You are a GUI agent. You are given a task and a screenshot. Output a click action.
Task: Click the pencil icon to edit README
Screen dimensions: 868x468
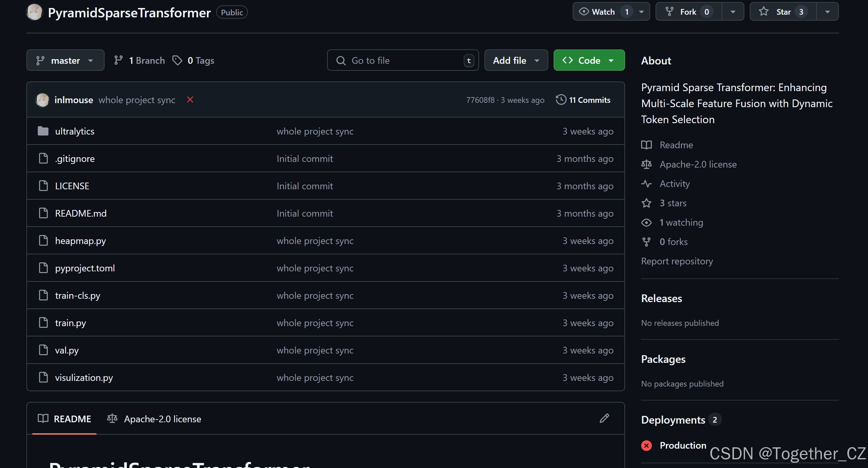pyautogui.click(x=604, y=418)
